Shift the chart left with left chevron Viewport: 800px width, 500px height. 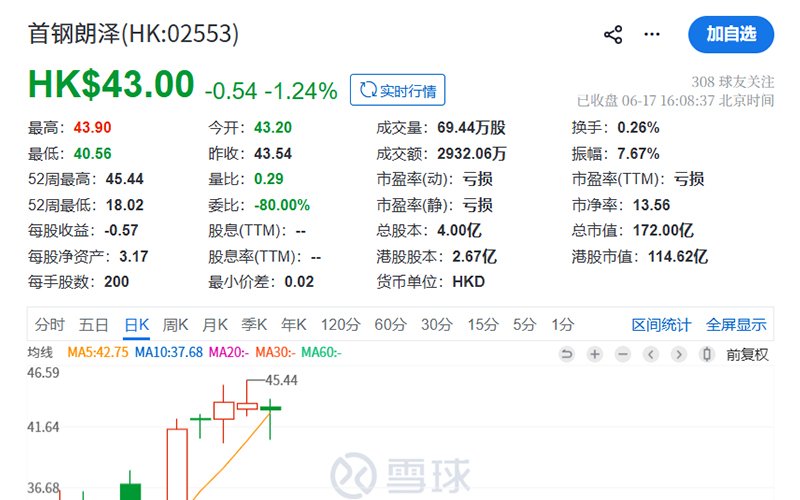(651, 354)
